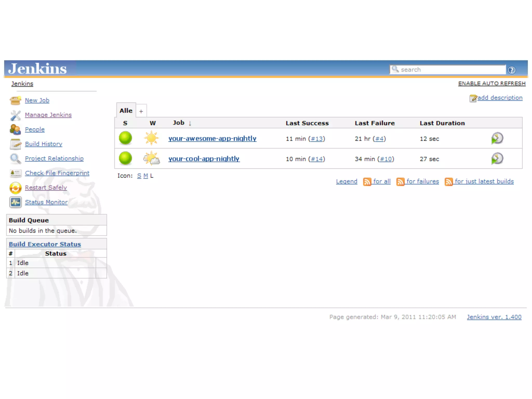Sort jobs by Job column header
Image resolution: width=532 pixels, height=399 pixels.
(179, 123)
